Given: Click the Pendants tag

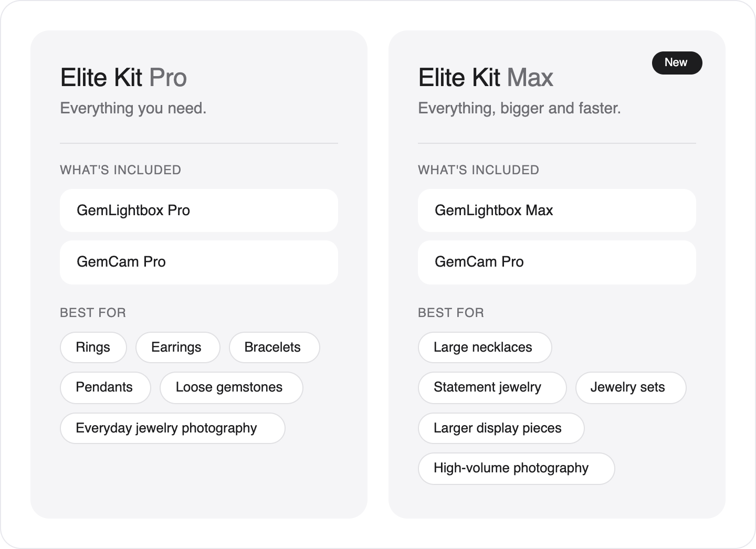Looking at the screenshot, I should pyautogui.click(x=105, y=388).
